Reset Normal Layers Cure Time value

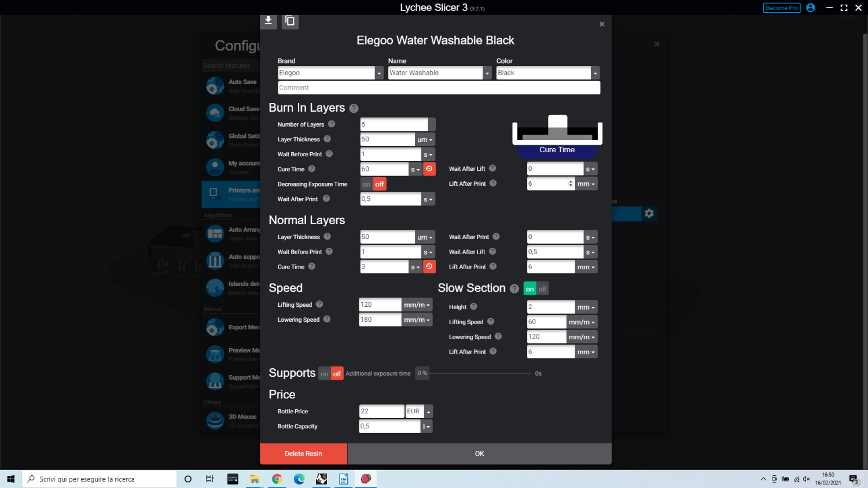(x=429, y=267)
